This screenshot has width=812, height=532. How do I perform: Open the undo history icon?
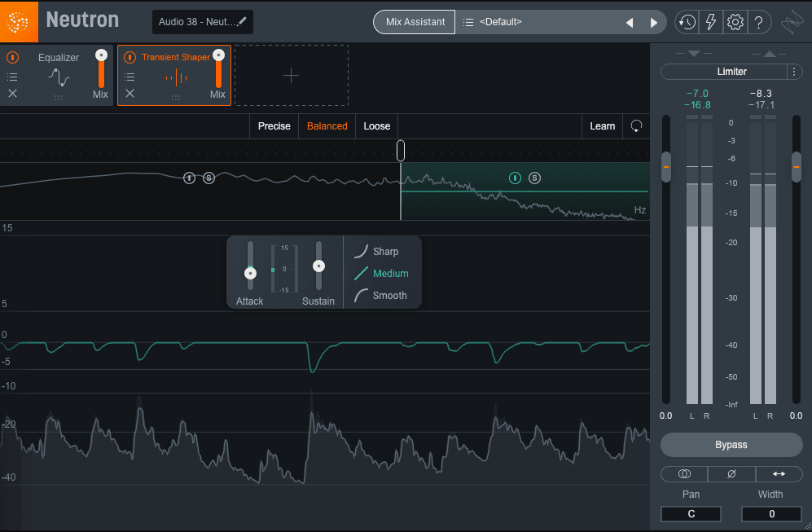tap(687, 22)
